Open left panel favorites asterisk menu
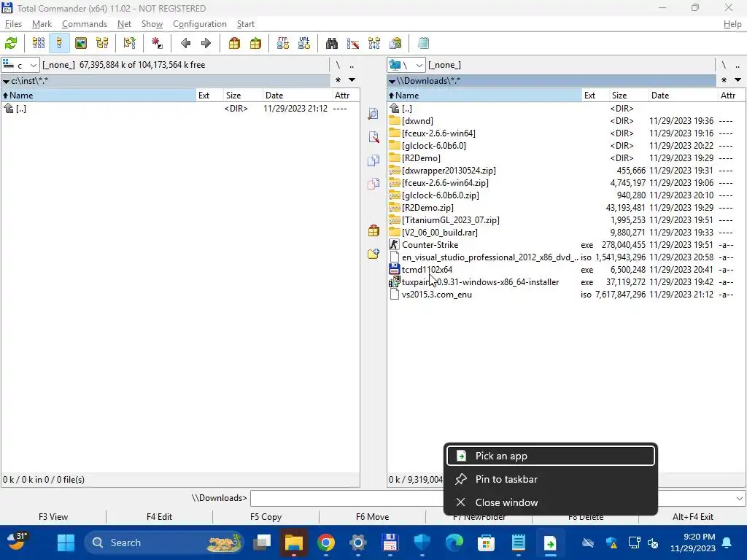The height and width of the screenshot is (560, 747). point(338,80)
